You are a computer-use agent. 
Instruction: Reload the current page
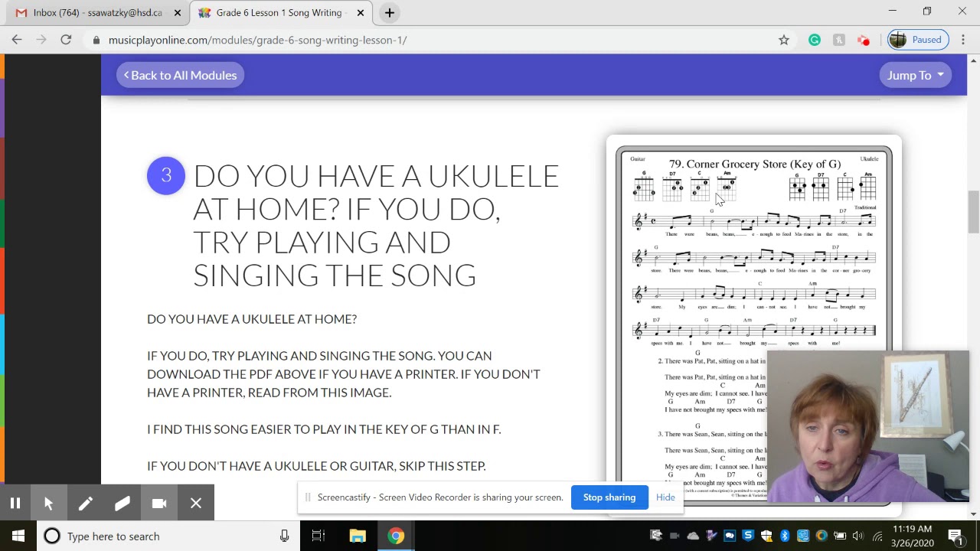66,40
